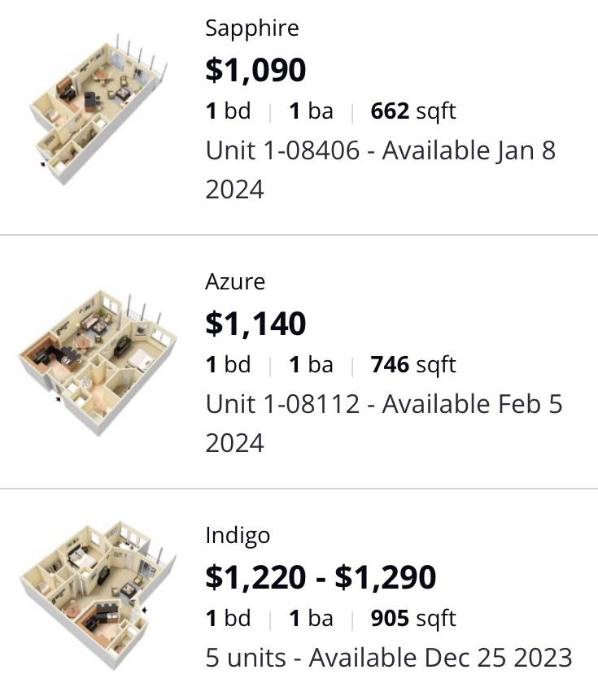Click the Indigo 1 ba label
Viewport: 598px width, 700px height.
[311, 619]
